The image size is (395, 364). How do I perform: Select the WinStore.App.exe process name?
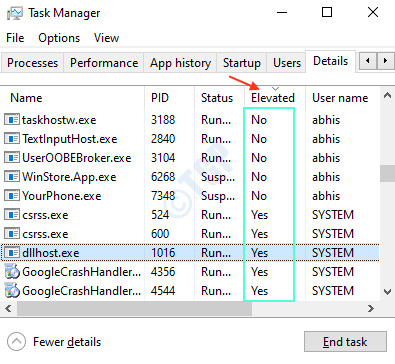click(x=69, y=177)
